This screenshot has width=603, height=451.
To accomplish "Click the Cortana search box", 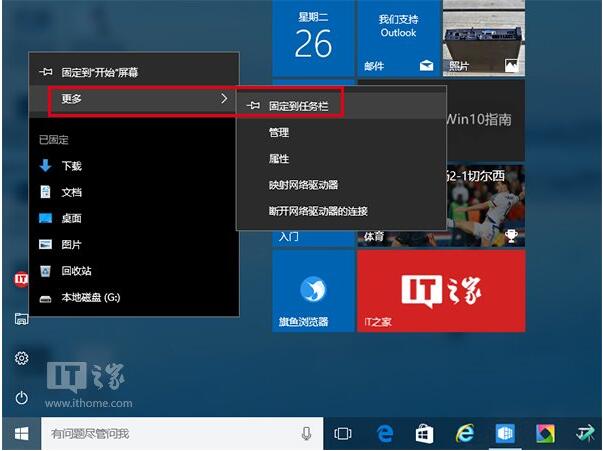I will point(170,433).
